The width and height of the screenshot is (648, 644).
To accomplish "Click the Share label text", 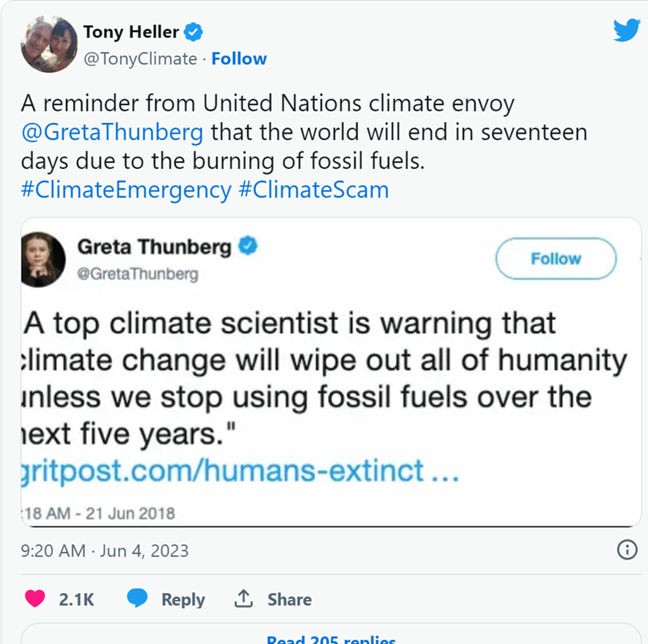I will click(x=290, y=599).
